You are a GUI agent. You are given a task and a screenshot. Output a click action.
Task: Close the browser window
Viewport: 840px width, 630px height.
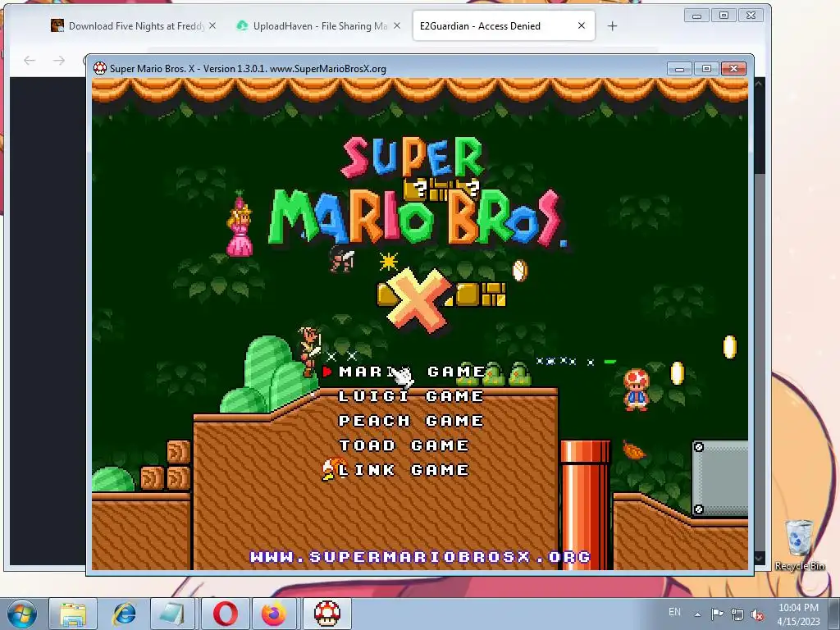(x=751, y=16)
